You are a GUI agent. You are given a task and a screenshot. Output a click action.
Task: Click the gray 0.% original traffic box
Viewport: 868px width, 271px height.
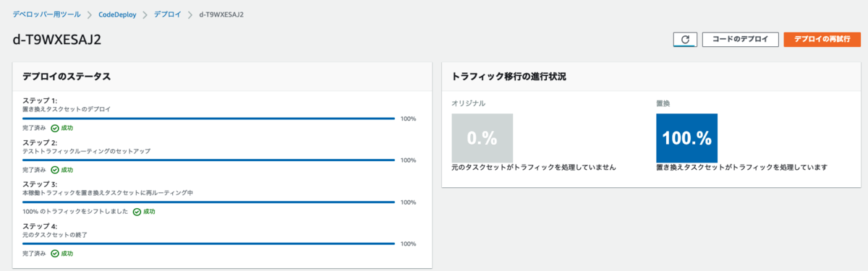click(x=482, y=137)
